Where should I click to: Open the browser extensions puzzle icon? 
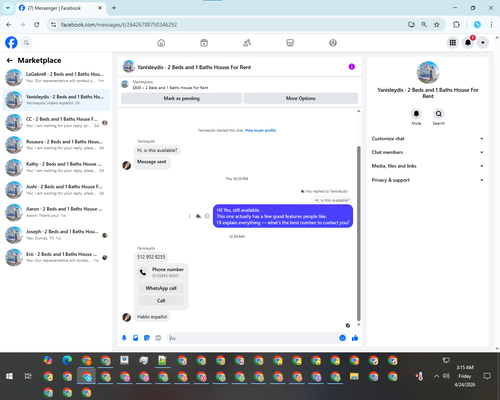pos(456,25)
